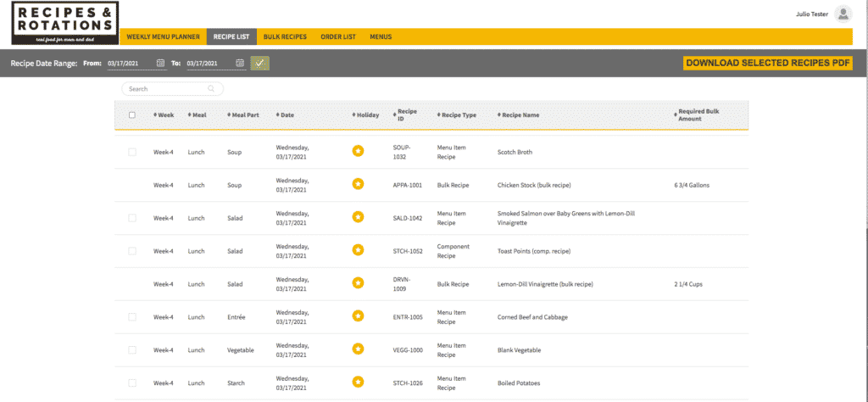Click Chicken Stock (bulk recipe) name
Image resolution: width=868 pixels, height=402 pixels.
coord(534,185)
